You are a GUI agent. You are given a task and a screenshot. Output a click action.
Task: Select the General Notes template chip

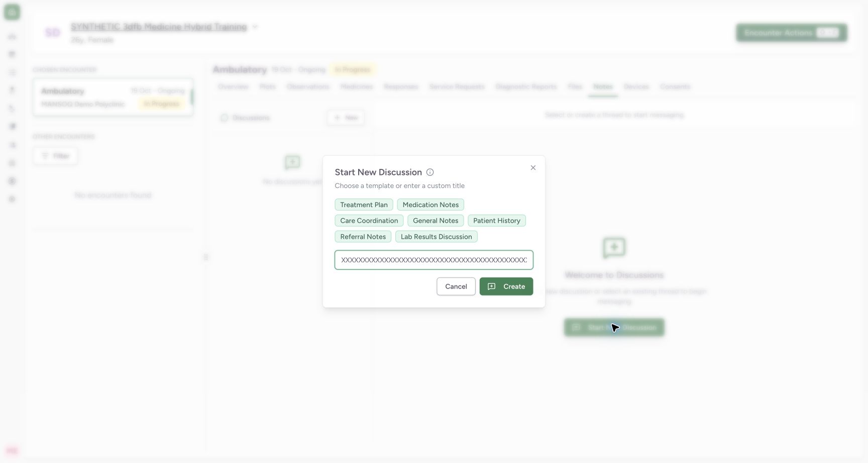[436, 221]
